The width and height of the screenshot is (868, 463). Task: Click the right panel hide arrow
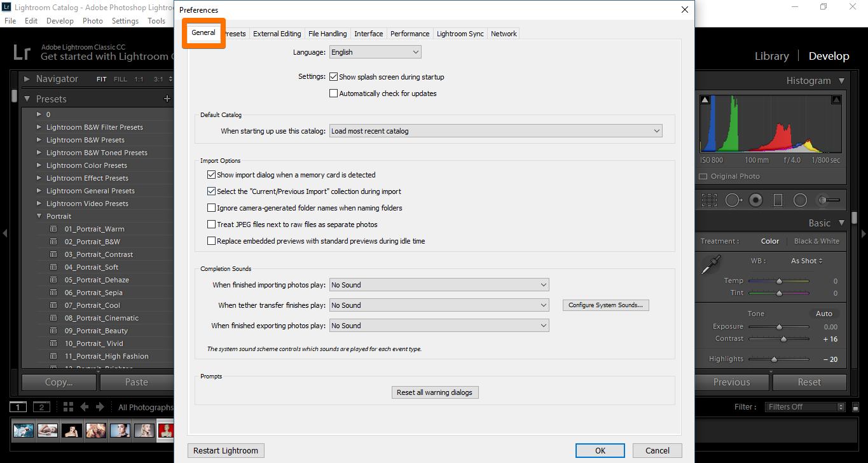click(x=864, y=233)
